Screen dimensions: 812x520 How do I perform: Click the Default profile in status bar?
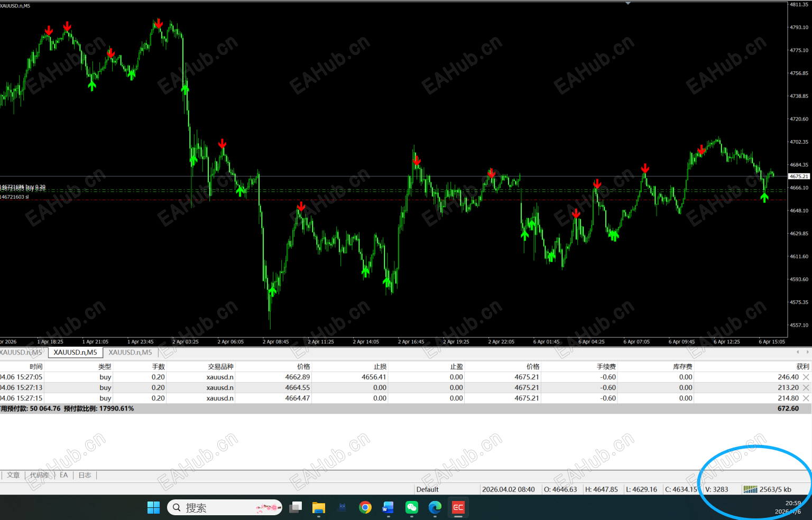427,489
